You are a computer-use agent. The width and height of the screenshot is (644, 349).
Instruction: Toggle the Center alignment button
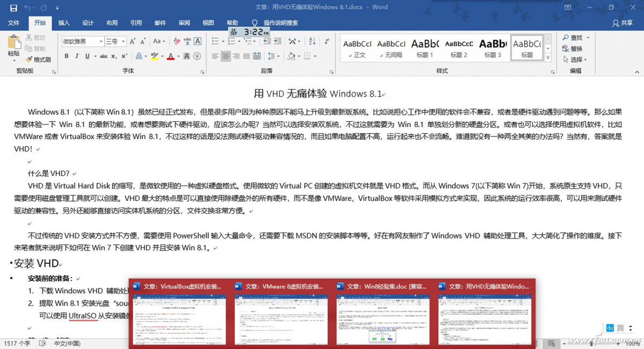tap(226, 56)
